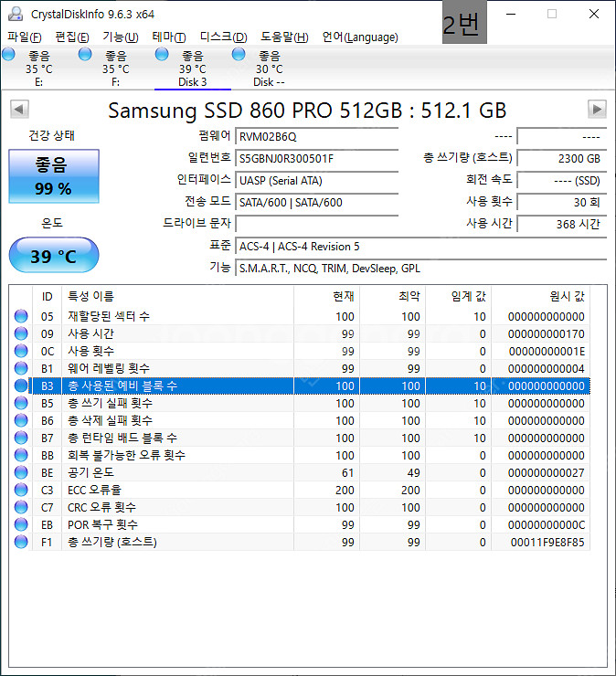The height and width of the screenshot is (676, 616).
Task: Click the 39 °C temperature button
Action: pos(54,255)
